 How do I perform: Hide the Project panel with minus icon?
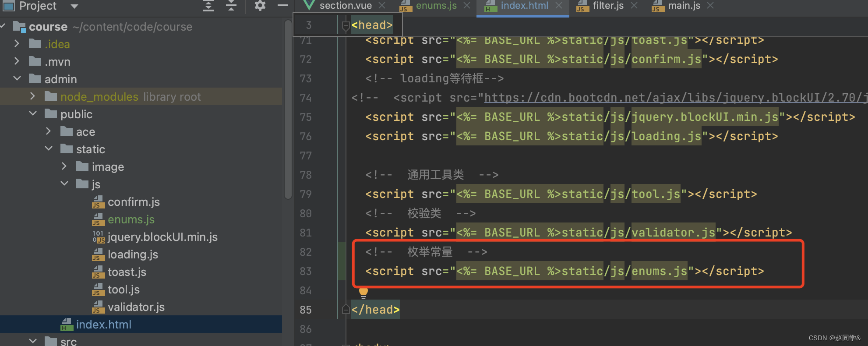(283, 6)
